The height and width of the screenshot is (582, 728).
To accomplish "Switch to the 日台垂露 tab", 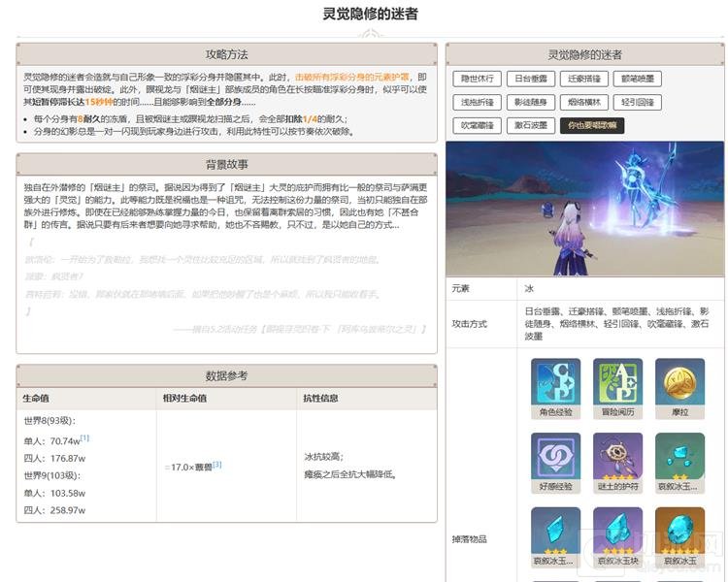I will (x=531, y=79).
